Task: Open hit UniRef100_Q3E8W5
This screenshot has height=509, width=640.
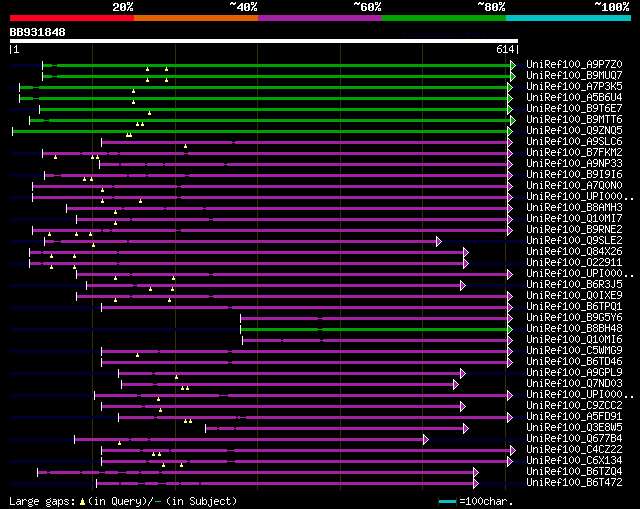Action: point(574,428)
